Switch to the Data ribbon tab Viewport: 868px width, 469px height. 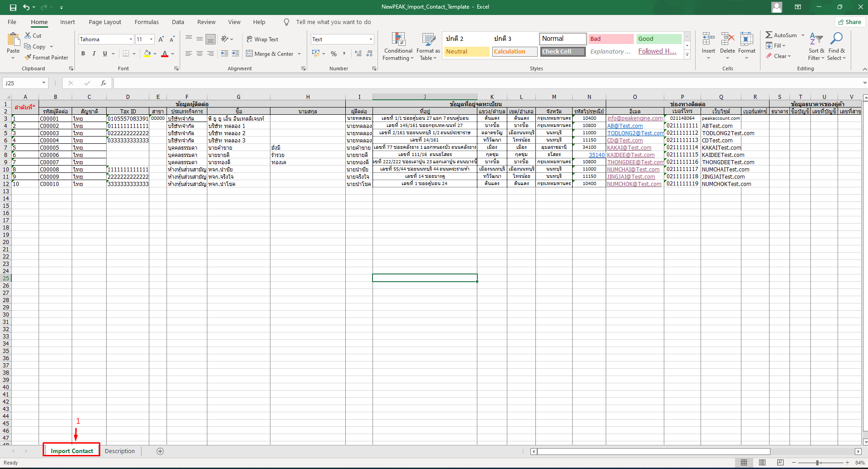click(178, 22)
